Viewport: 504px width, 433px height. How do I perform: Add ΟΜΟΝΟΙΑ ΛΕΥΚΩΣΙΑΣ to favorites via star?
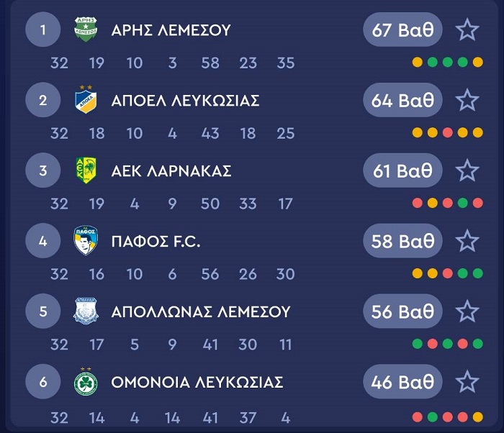468,382
